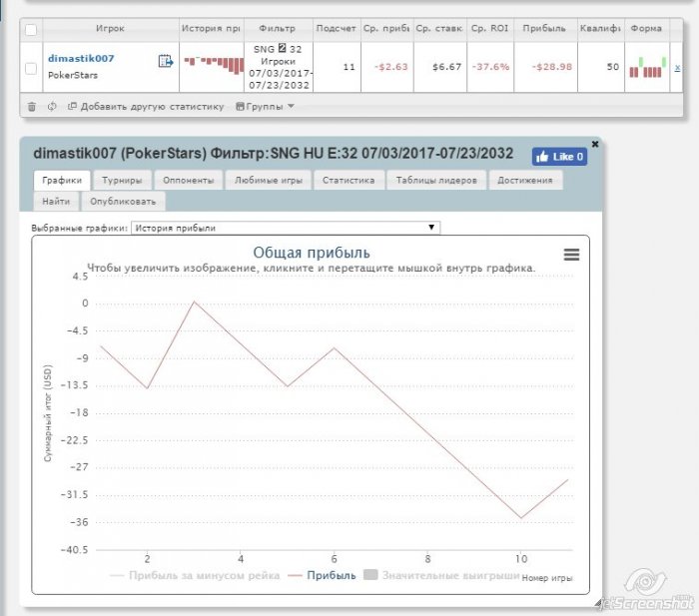Expand the Группы dropdown menu
Image resolution: width=699 pixels, height=616 pixels.
(x=265, y=107)
